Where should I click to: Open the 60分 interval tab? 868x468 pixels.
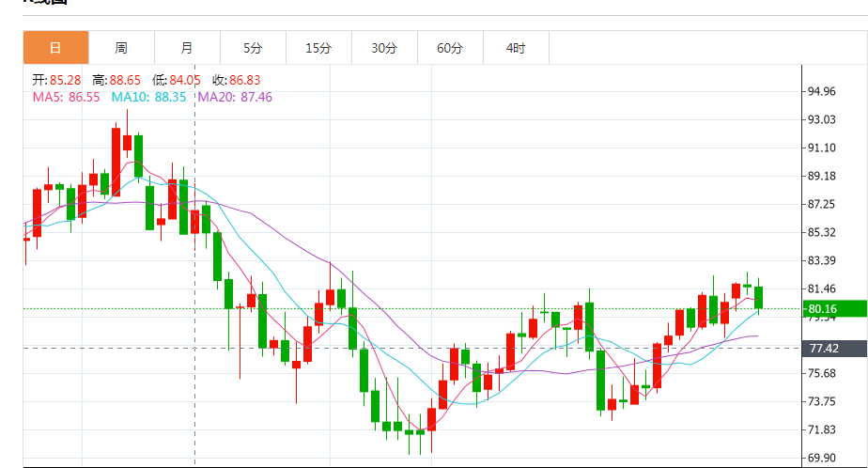click(x=450, y=48)
